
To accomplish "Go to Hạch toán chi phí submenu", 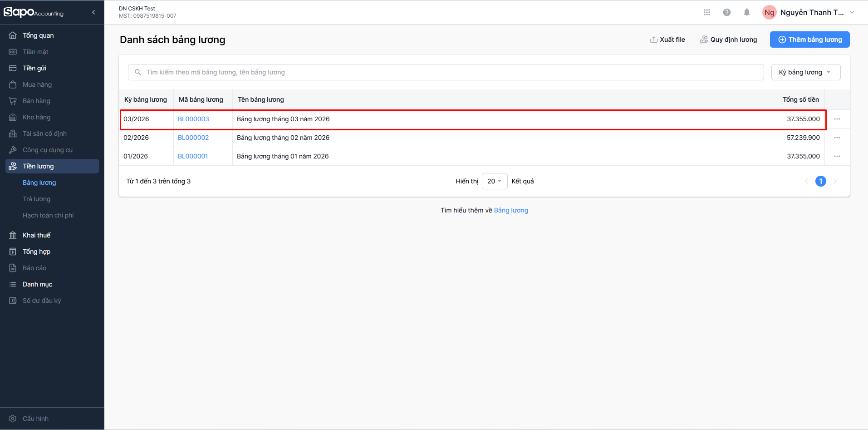I will click(x=48, y=215).
